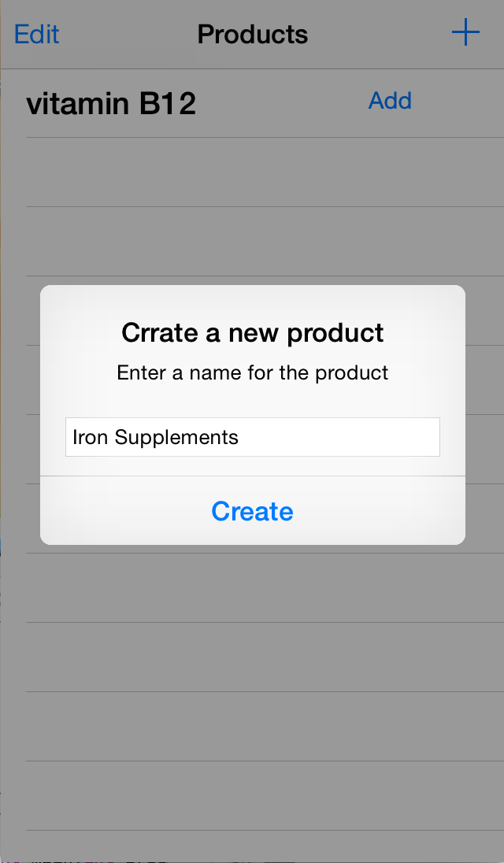
Task: Tap the "Enter a name for the product" message
Action: click(252, 372)
